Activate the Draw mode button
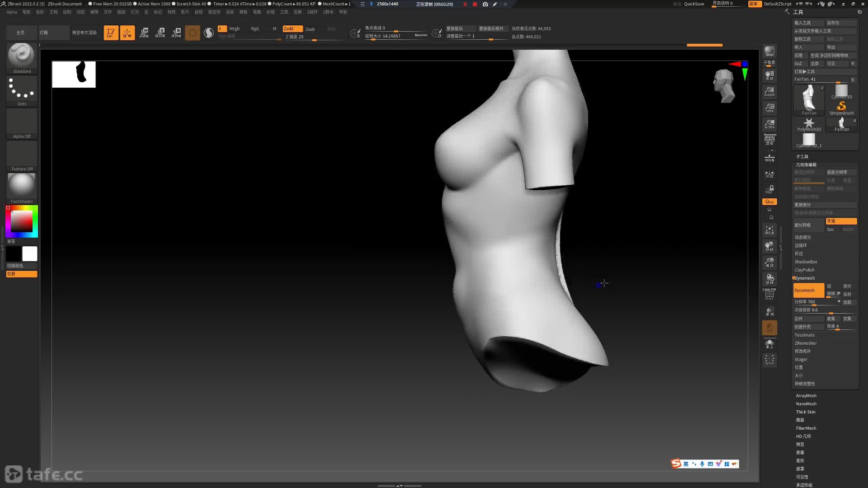Screen dimensions: 868x488 coord(127,33)
